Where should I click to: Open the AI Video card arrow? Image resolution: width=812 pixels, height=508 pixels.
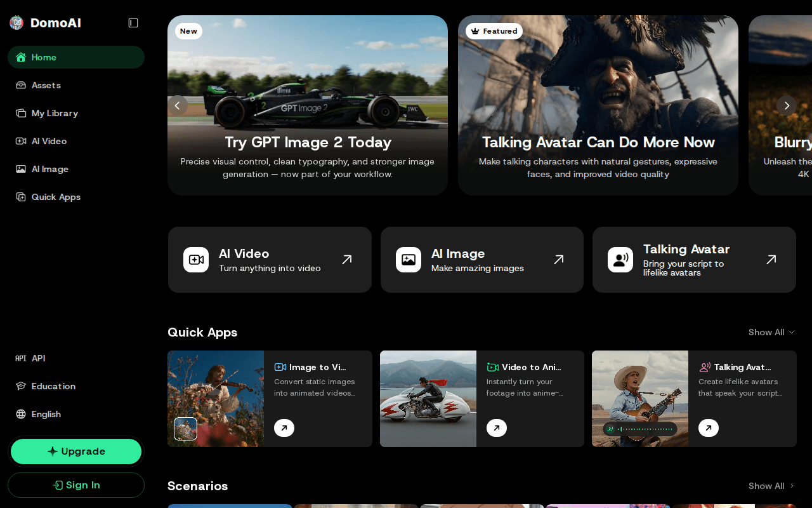point(347,259)
